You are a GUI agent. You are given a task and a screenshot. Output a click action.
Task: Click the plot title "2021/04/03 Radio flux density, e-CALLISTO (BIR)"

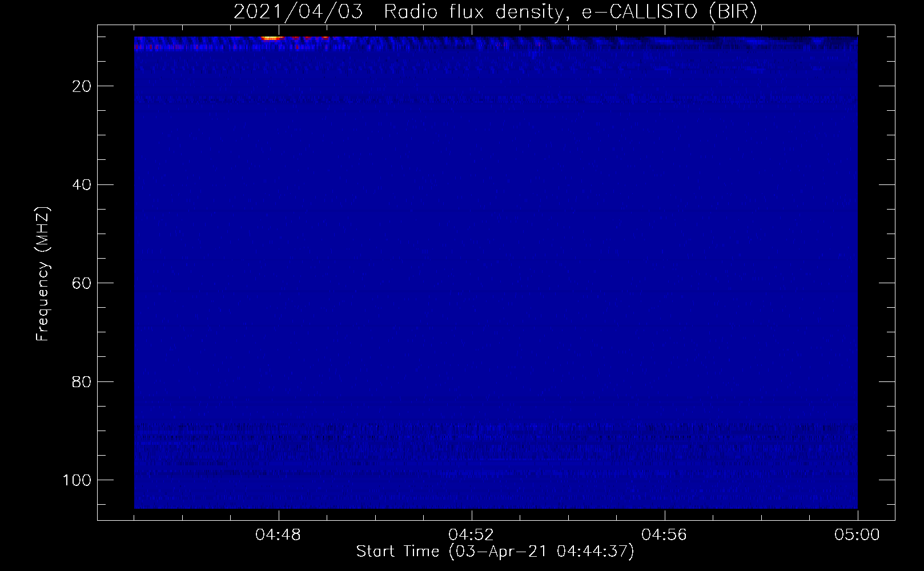pyautogui.click(x=495, y=12)
